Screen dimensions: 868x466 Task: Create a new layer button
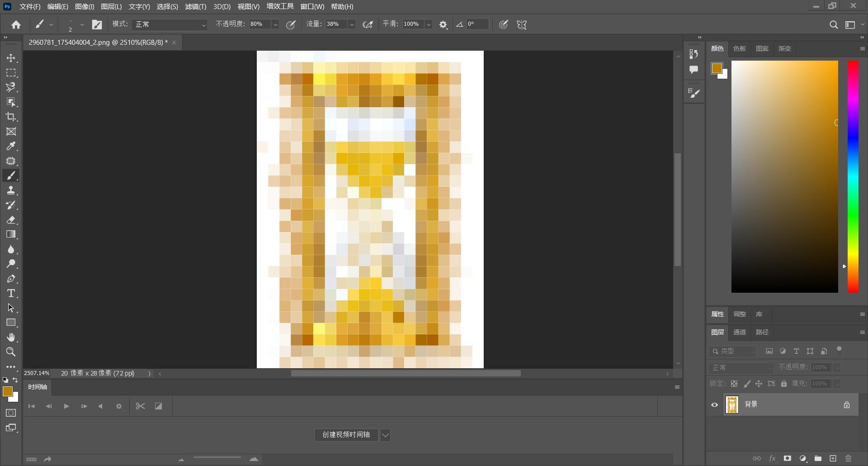coord(833,458)
